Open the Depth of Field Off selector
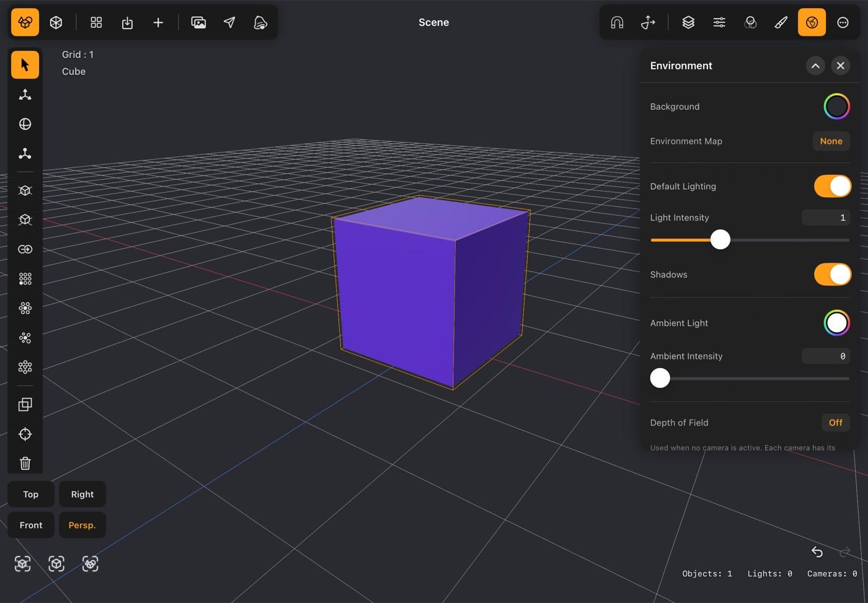Viewport: 868px width, 603px height. [x=836, y=423]
